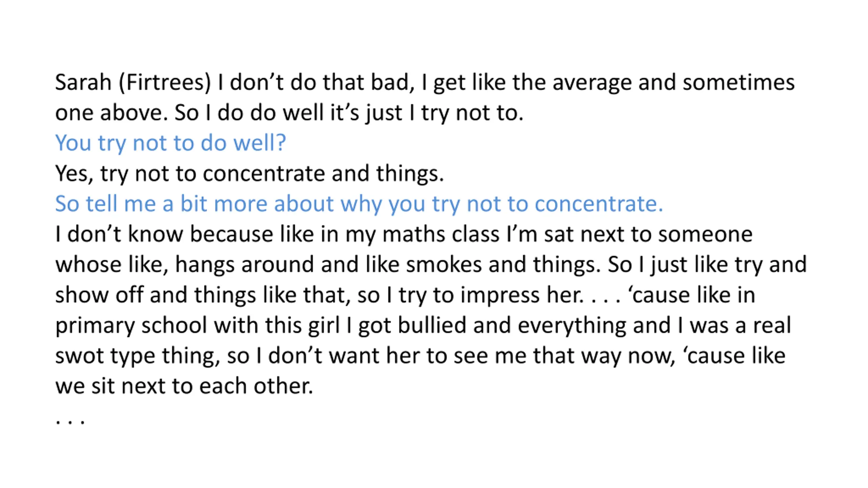Click the blue line starting 'So tell me a bit more'

[x=359, y=204]
